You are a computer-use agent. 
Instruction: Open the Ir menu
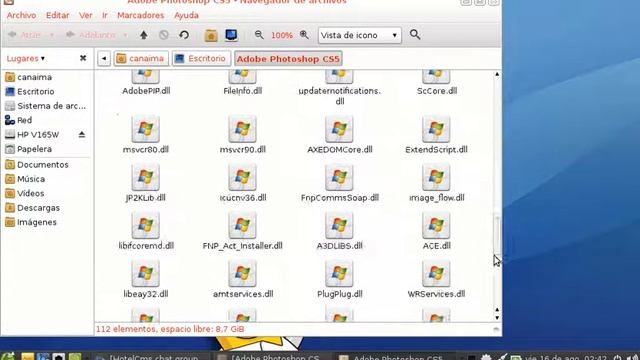pos(105,16)
